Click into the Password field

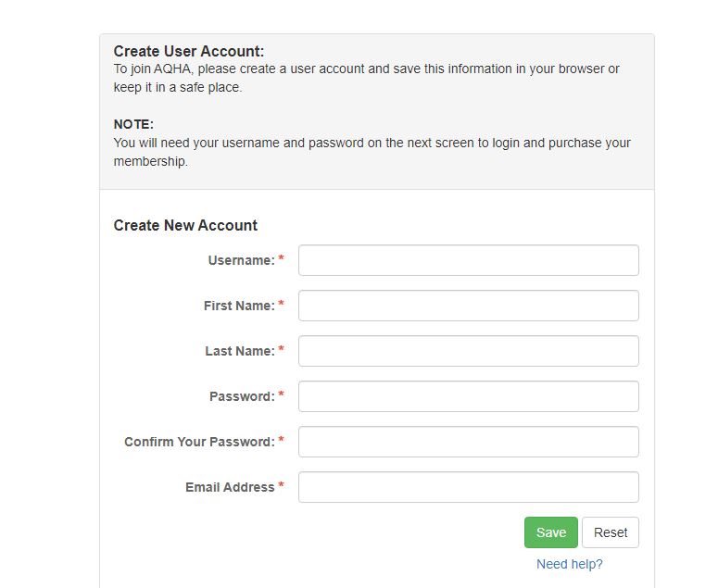coord(468,396)
